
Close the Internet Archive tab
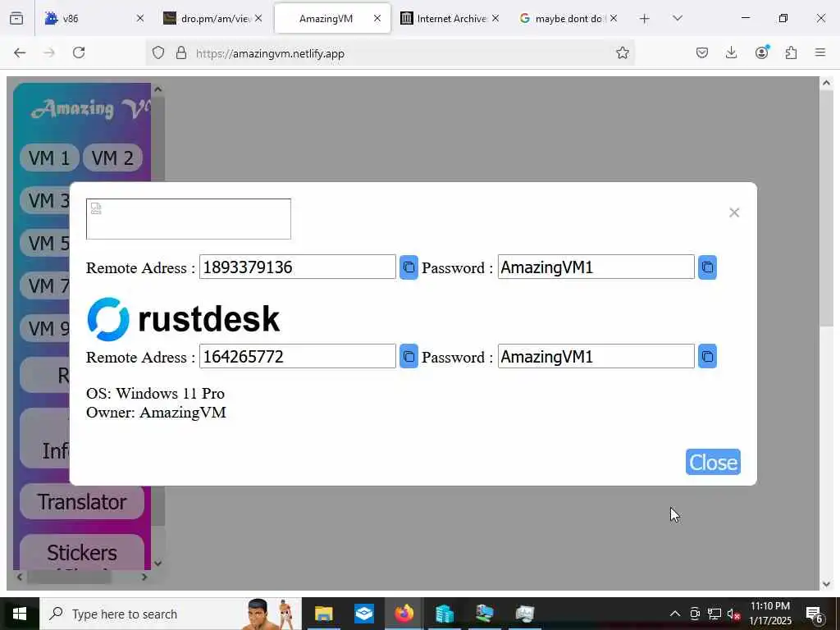coord(495,18)
